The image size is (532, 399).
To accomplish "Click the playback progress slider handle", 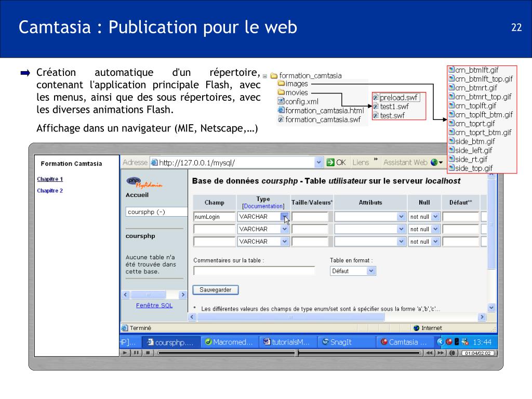I will point(298,353).
